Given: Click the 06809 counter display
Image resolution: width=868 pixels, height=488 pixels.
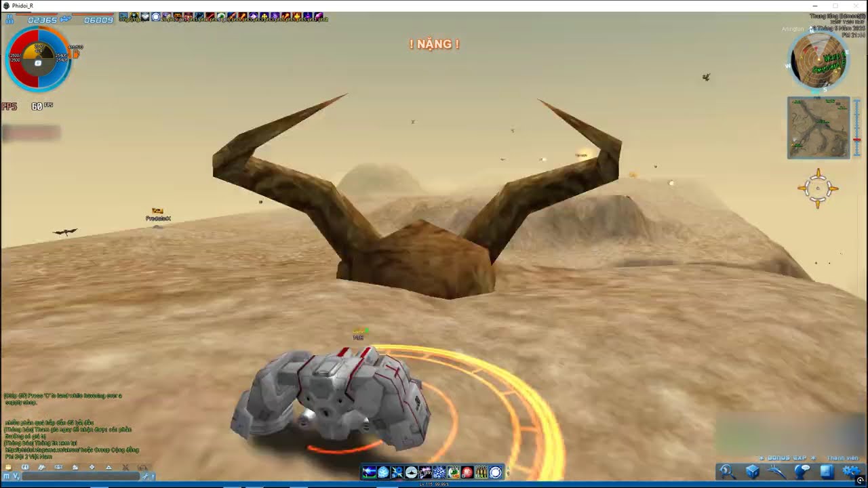Looking at the screenshot, I should pos(98,20).
